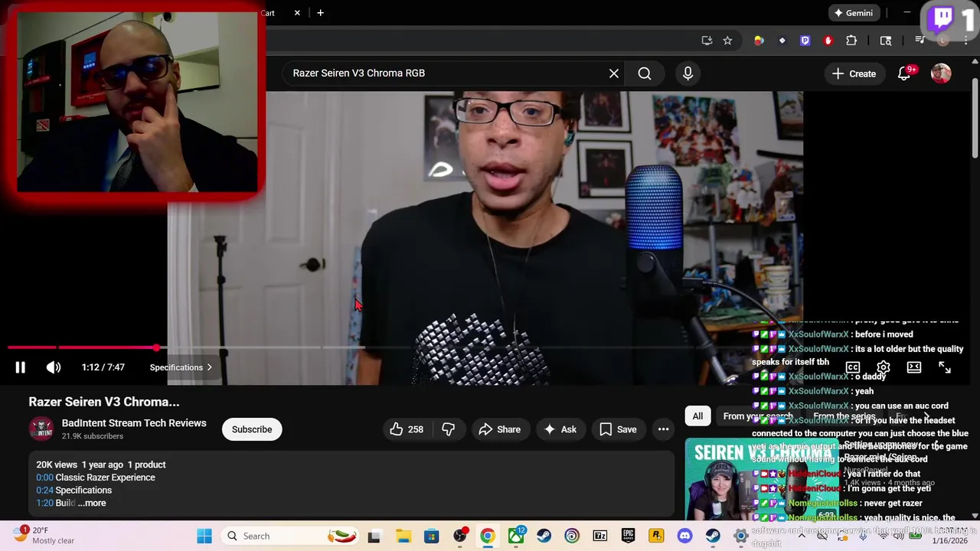
Task: Open Rockstar Games Launcher on taskbar
Action: click(x=656, y=536)
